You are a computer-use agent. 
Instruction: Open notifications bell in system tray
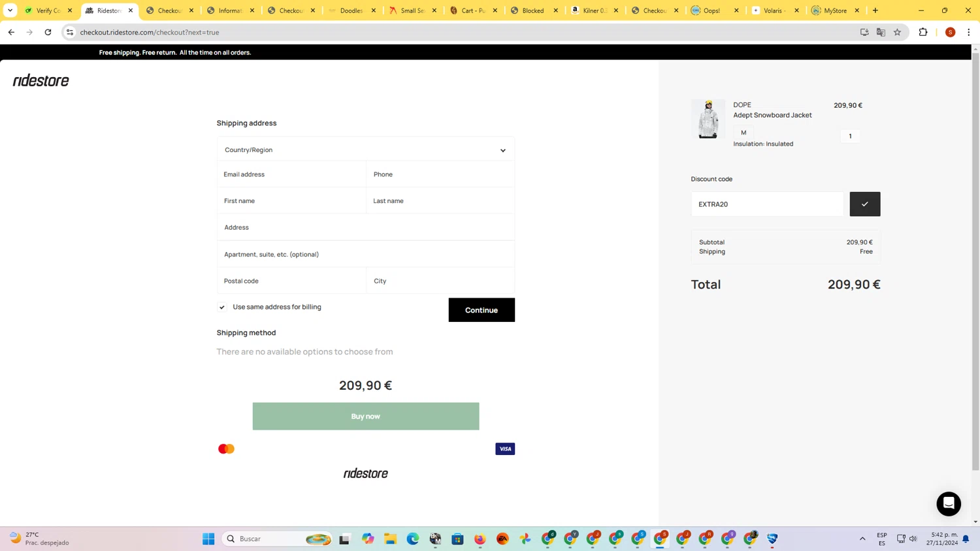coord(966,539)
